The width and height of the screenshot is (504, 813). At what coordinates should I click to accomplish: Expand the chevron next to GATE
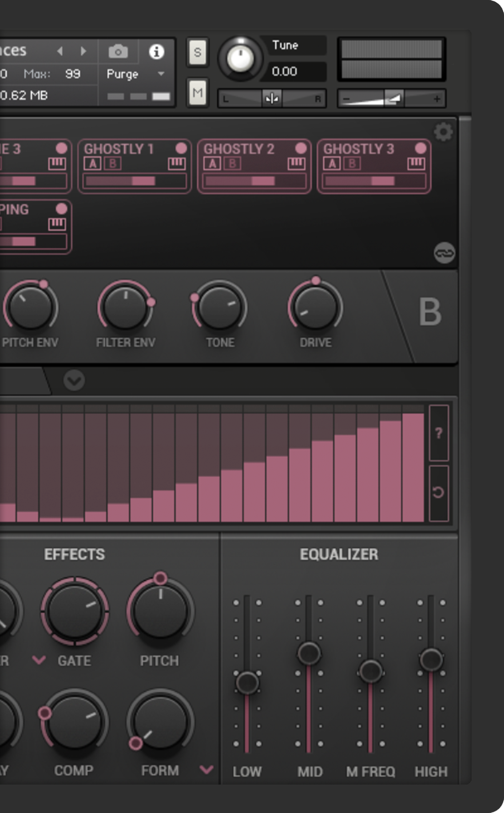39,660
